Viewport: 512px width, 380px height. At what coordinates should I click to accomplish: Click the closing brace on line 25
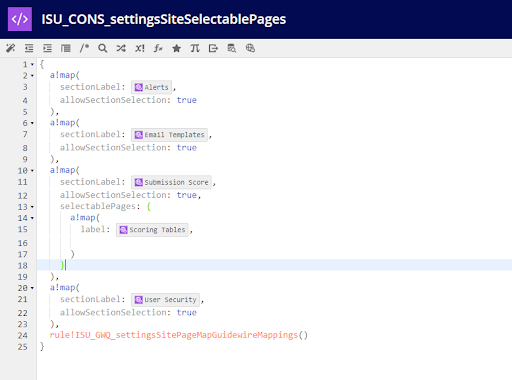pyautogui.click(x=42, y=347)
